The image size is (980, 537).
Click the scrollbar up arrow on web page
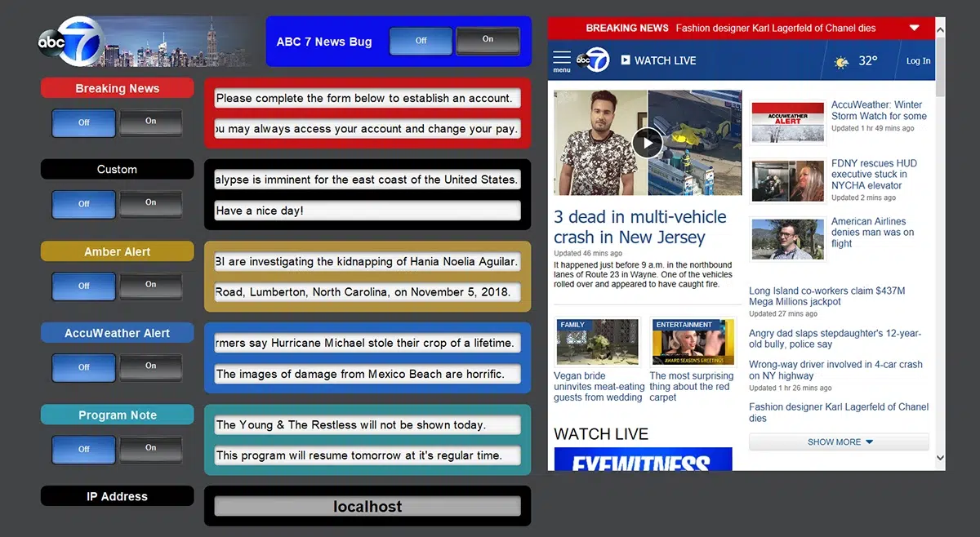coord(940,29)
